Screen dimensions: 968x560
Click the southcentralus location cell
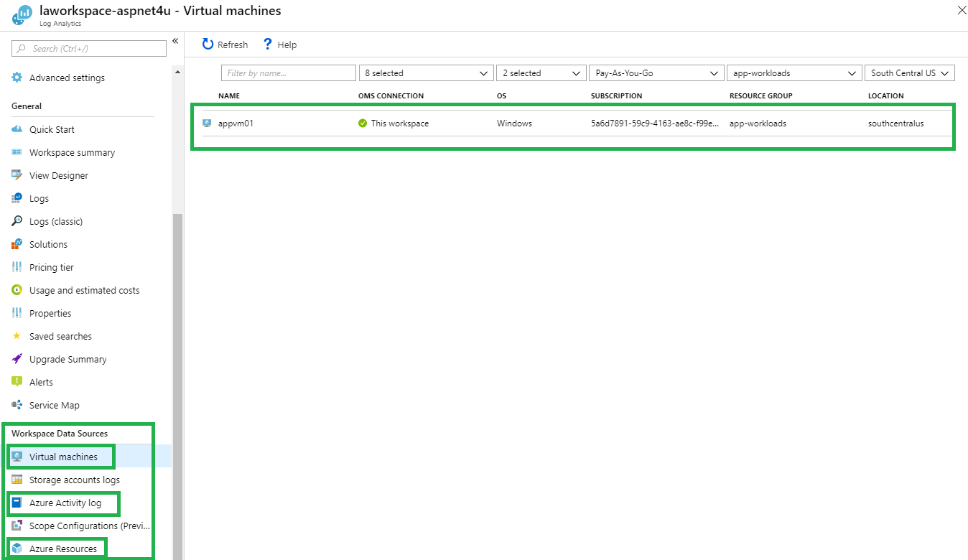point(896,123)
